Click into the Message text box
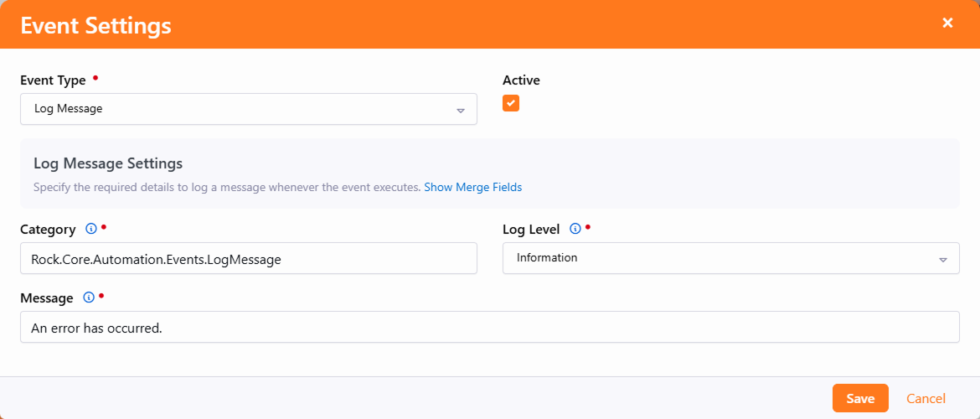This screenshot has width=980, height=419. [x=489, y=328]
